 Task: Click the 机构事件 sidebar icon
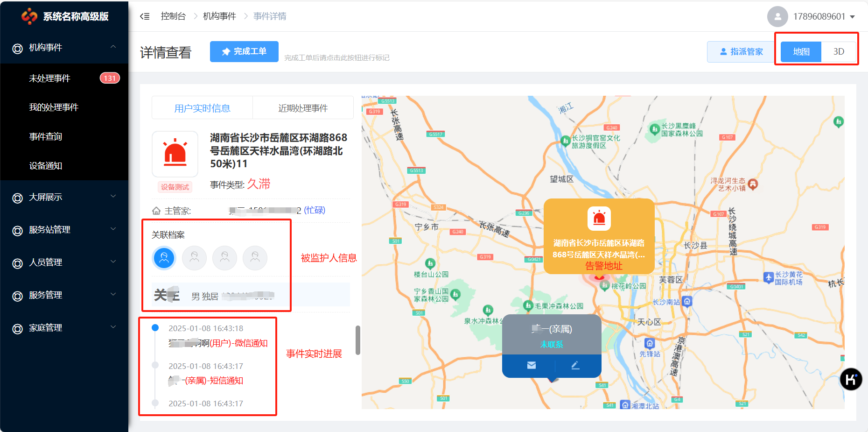pyautogui.click(x=17, y=47)
